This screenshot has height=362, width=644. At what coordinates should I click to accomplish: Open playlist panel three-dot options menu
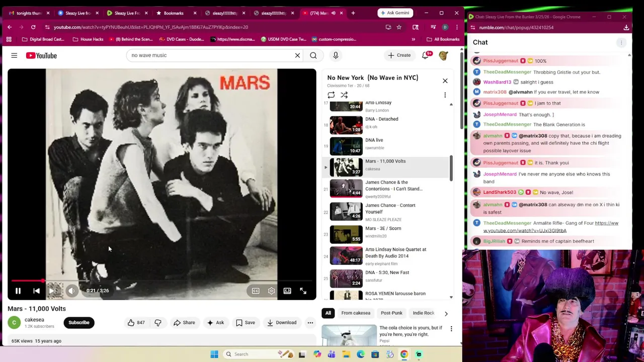click(445, 95)
